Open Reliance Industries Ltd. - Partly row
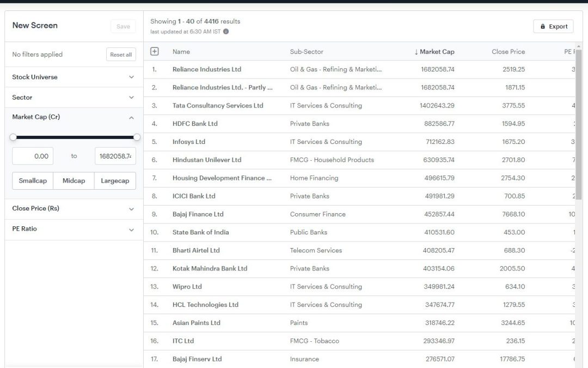The height and width of the screenshot is (368, 588). (x=222, y=87)
